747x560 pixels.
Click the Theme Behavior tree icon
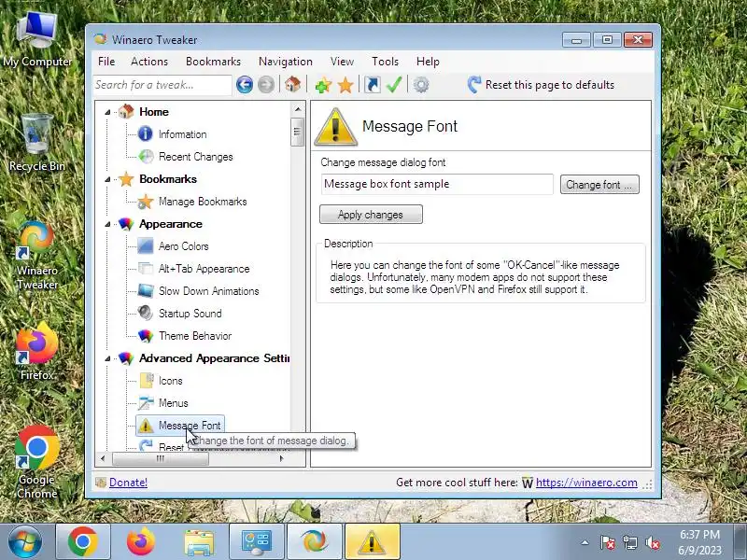click(x=146, y=336)
